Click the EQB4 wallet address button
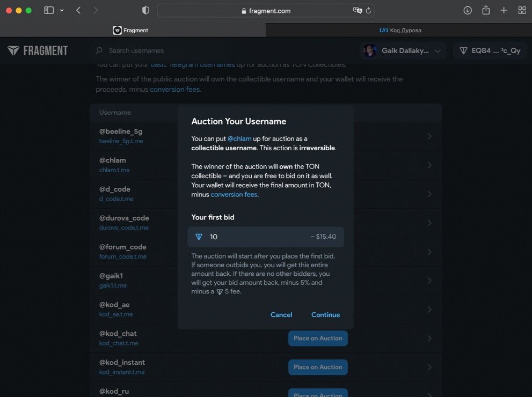 click(490, 51)
